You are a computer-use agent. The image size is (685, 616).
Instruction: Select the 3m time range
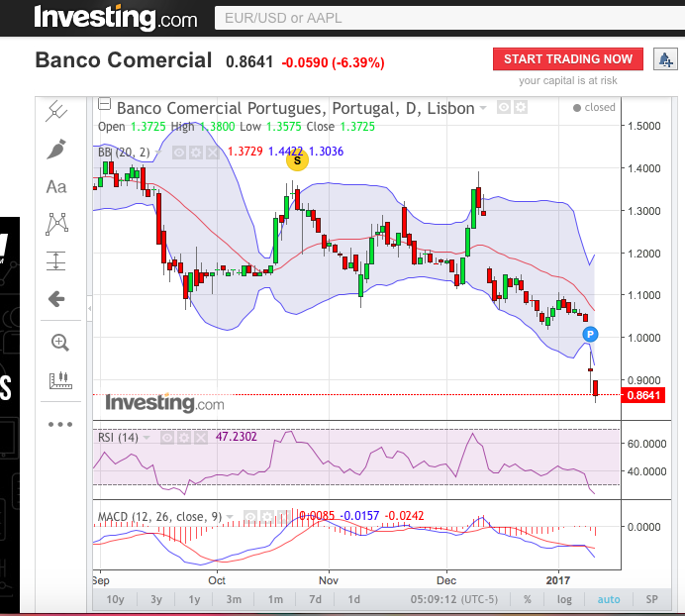234,599
